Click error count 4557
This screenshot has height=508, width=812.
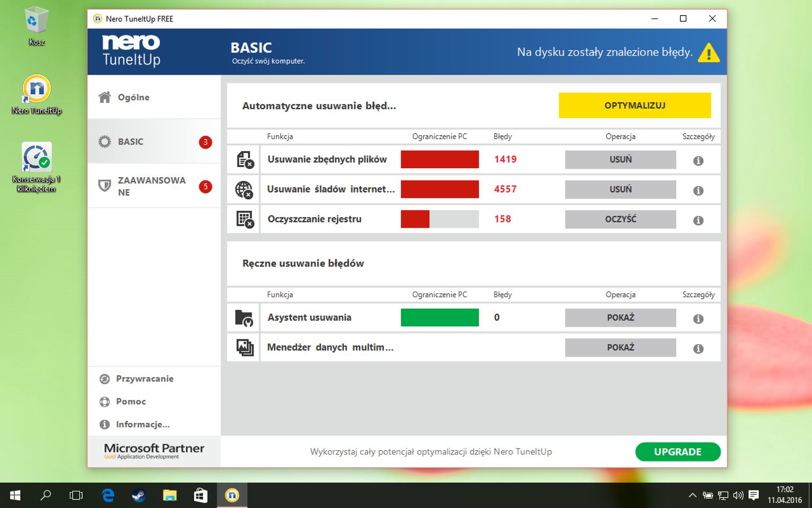point(505,189)
